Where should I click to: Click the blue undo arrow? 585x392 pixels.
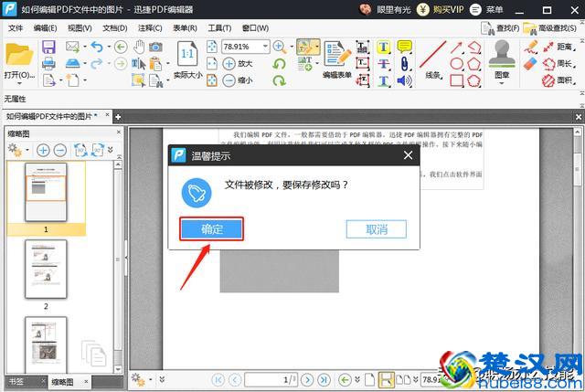tap(97, 47)
